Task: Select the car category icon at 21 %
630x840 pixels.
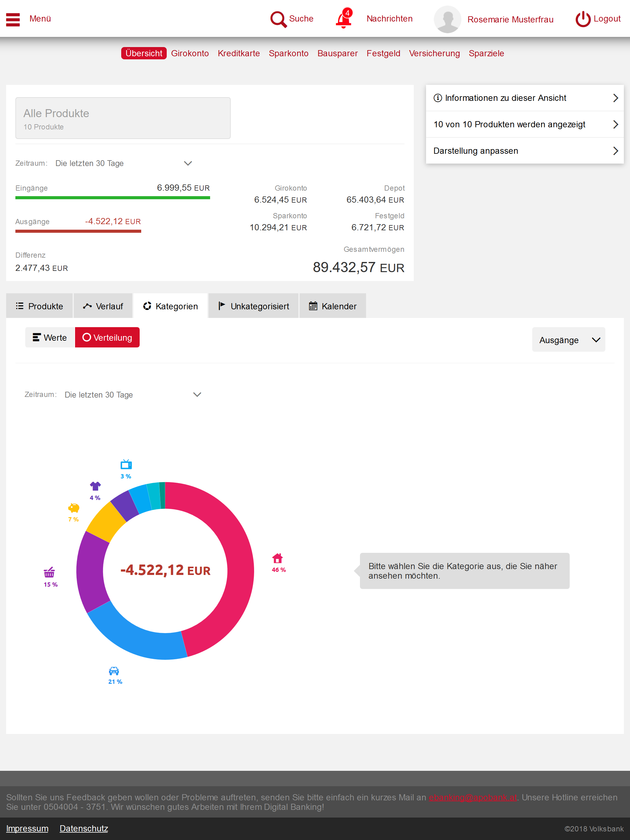Action: tap(114, 671)
